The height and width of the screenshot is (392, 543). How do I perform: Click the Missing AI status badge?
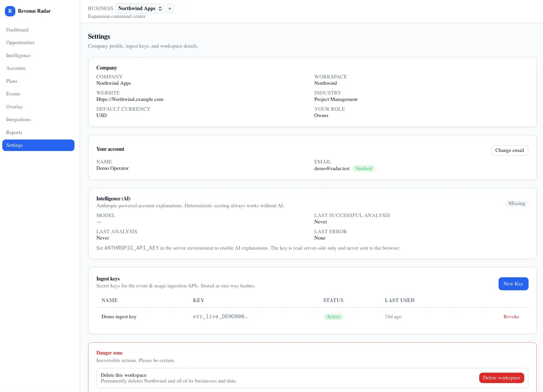click(x=516, y=203)
